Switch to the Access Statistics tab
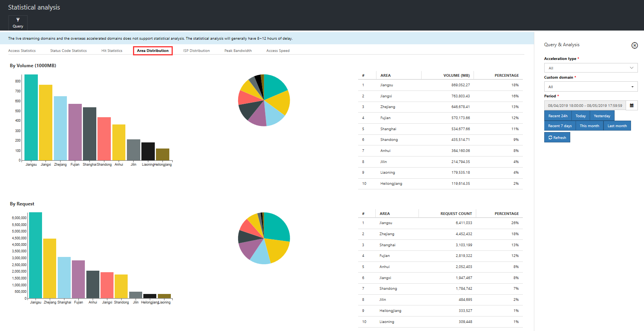The height and width of the screenshot is (331, 644). [x=22, y=51]
